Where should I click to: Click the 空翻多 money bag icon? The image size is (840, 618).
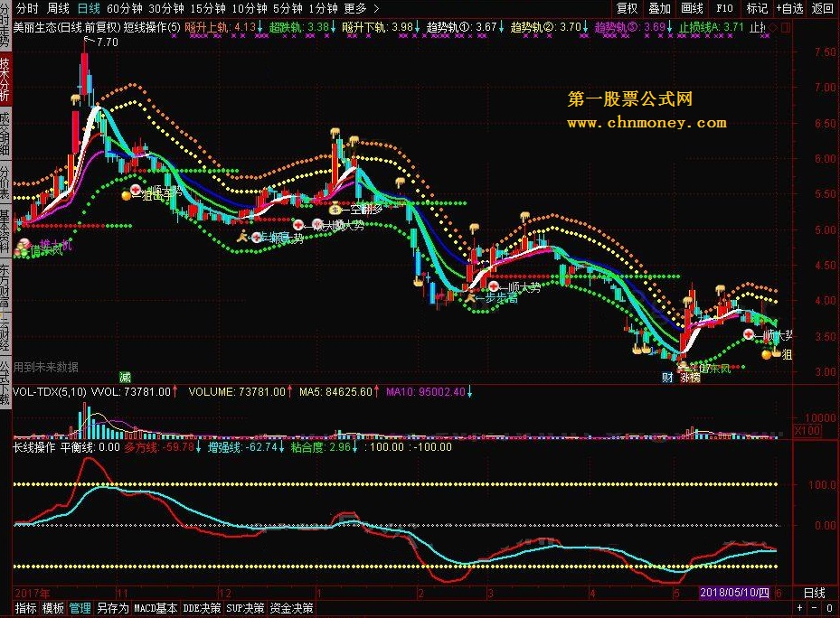pos(335,209)
